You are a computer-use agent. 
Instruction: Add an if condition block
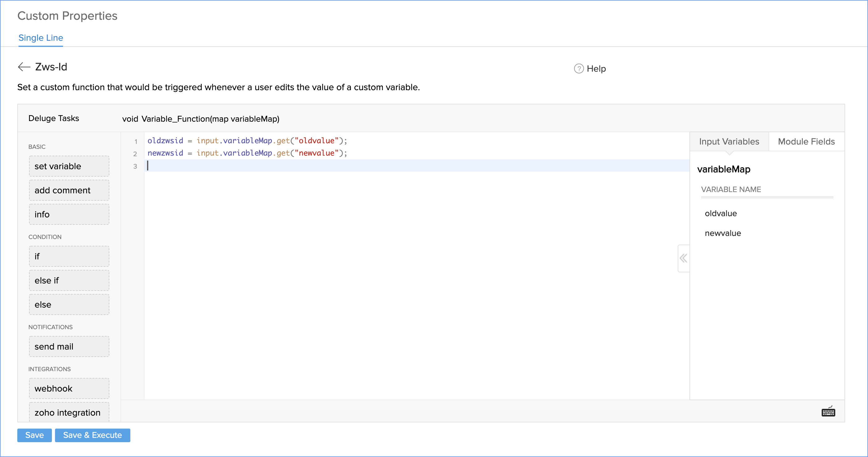point(69,256)
